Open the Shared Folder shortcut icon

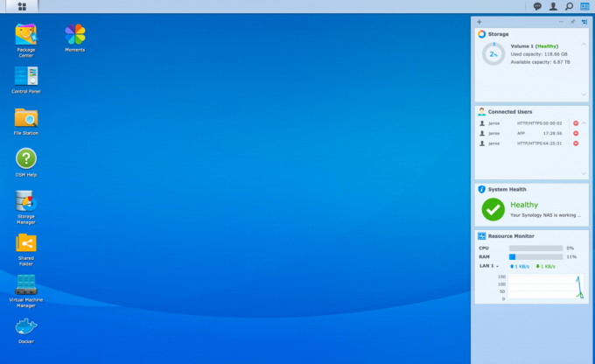25,243
